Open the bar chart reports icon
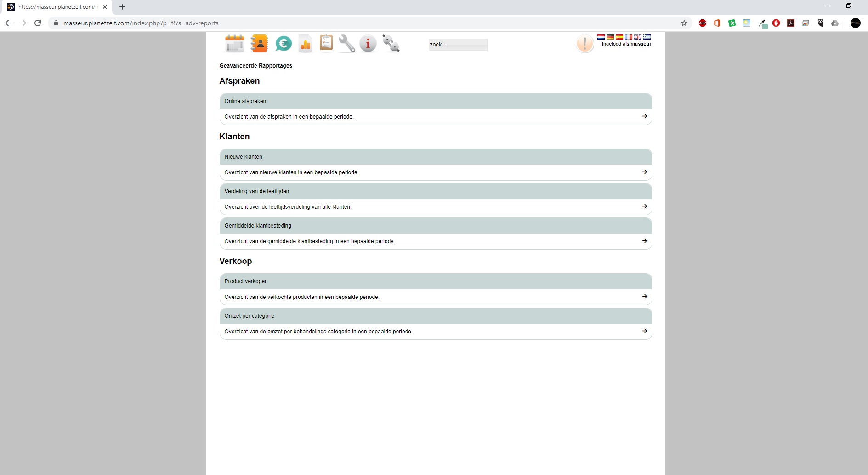The width and height of the screenshot is (868, 475). [305, 44]
